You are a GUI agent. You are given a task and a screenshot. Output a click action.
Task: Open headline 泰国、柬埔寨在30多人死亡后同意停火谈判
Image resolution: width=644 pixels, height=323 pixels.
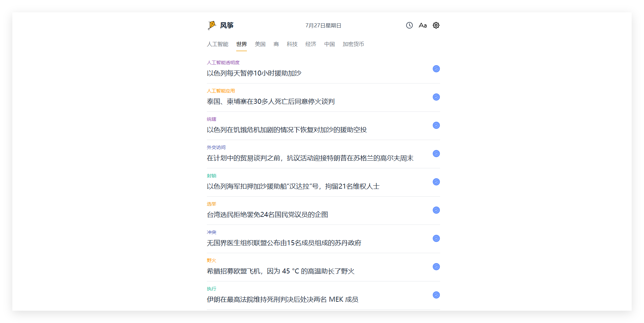(x=271, y=101)
